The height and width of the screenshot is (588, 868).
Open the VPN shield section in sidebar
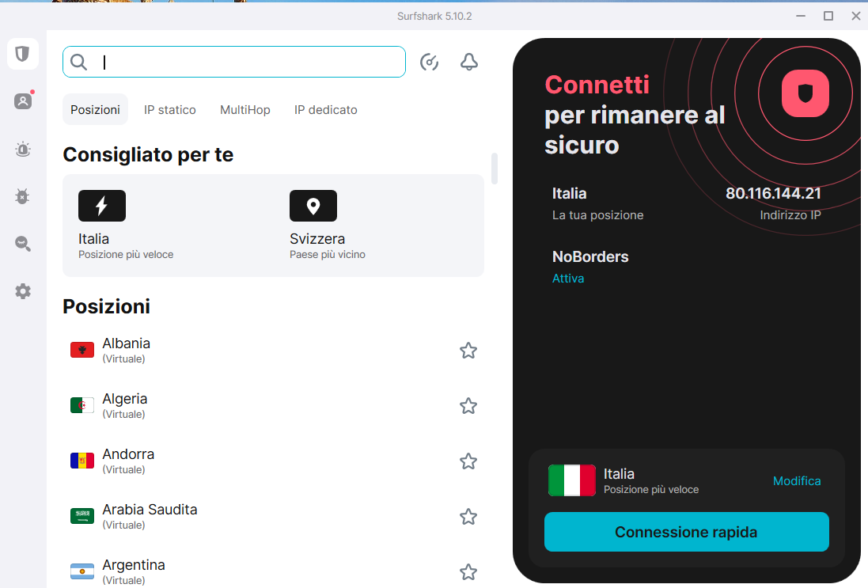click(x=23, y=54)
